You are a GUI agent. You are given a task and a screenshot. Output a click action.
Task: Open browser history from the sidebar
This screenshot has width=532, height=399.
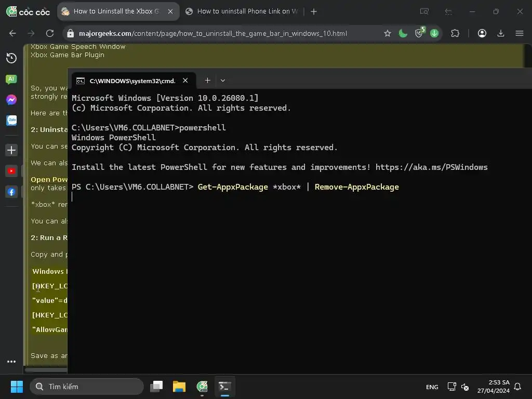[x=11, y=58]
